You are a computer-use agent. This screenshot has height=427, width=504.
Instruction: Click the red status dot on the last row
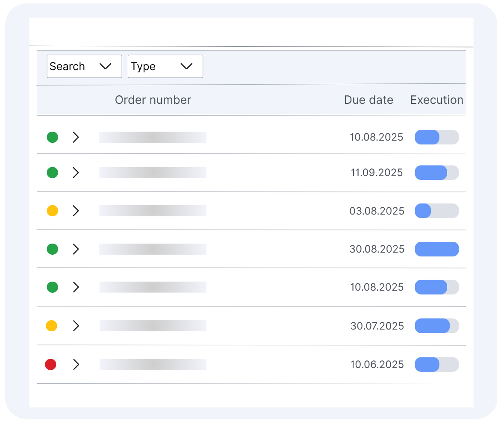(x=51, y=364)
